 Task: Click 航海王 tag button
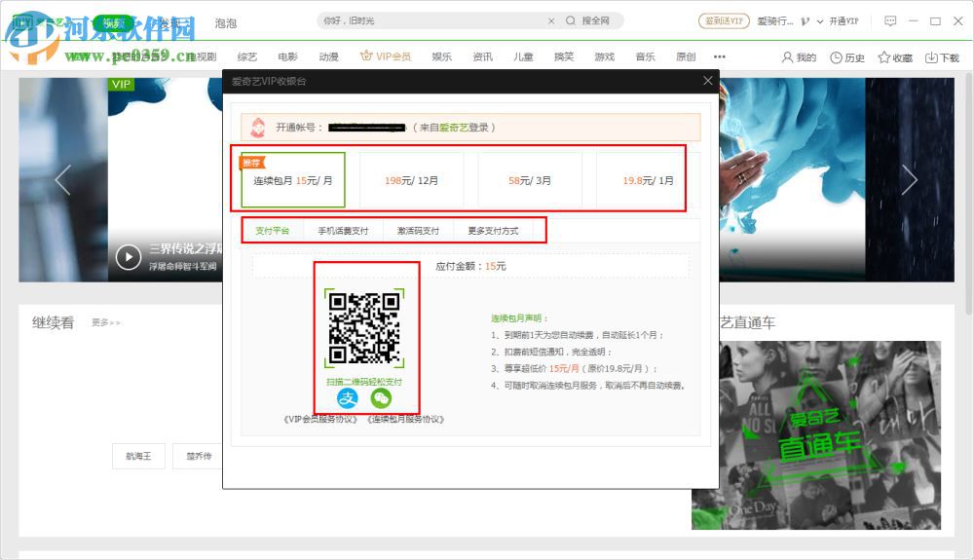coord(138,456)
